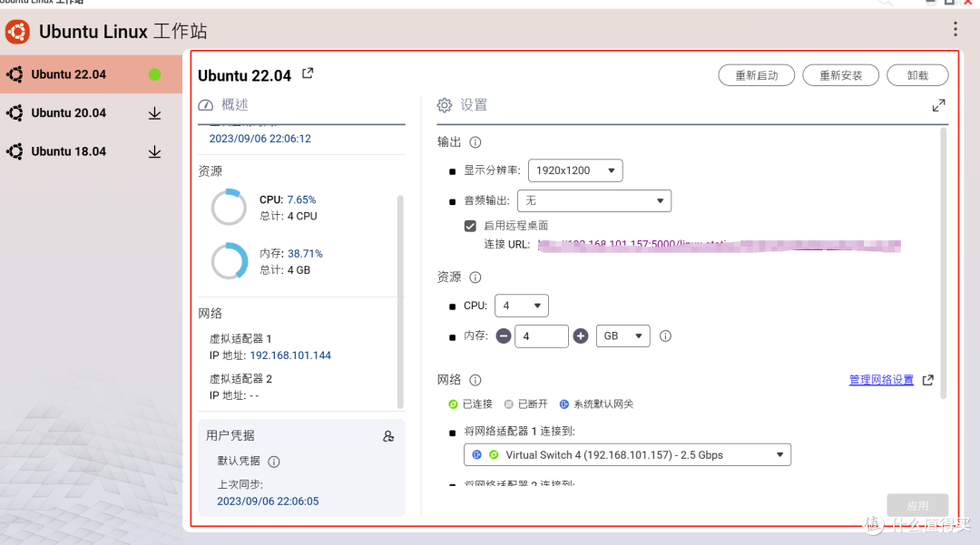Click the 卸载 button
This screenshot has height=545, width=980.
(917, 75)
